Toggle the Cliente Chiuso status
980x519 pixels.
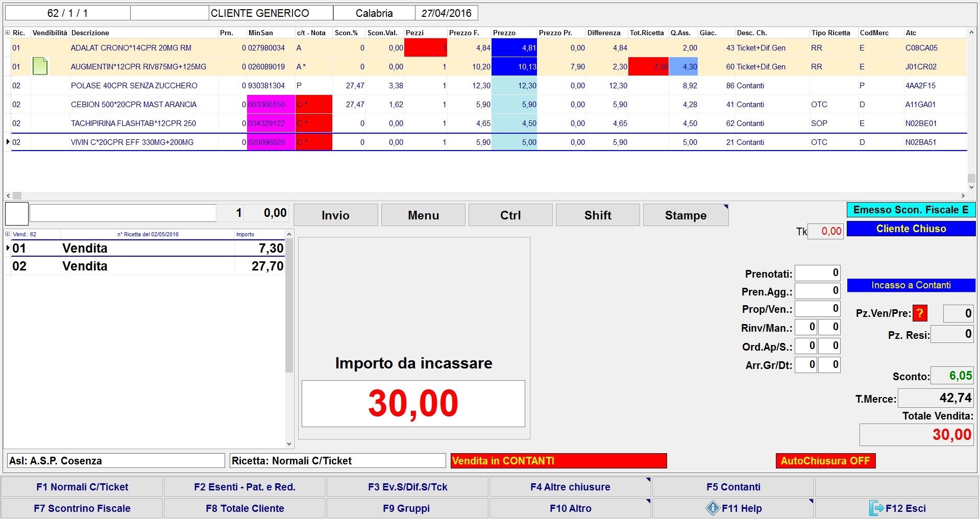[911, 229]
